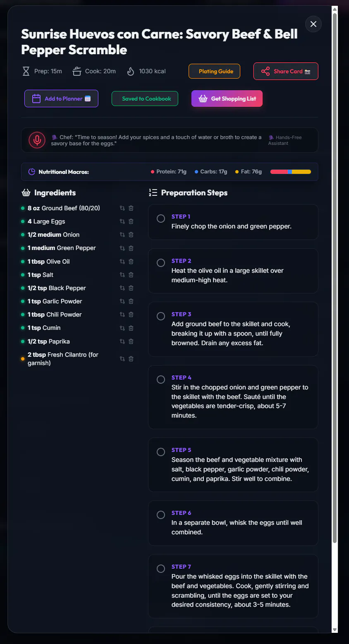Viewport: 349px width, 644px height.
Task: Delete the Ground Beef ingredient
Action: pyautogui.click(x=131, y=208)
